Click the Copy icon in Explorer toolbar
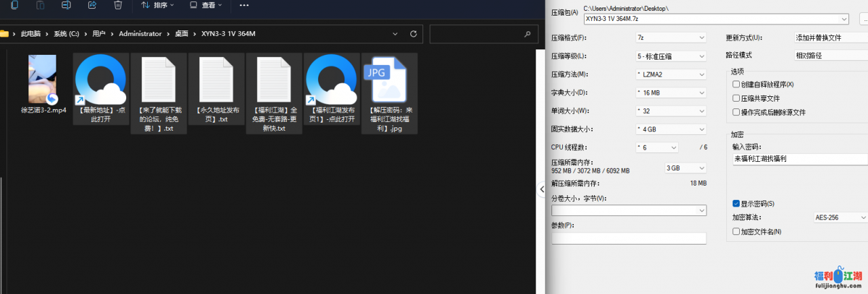The height and width of the screenshot is (294, 868). (x=15, y=5)
